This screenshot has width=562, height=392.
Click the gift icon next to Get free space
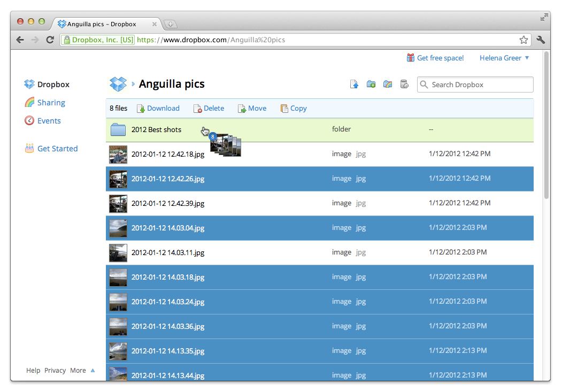(411, 58)
